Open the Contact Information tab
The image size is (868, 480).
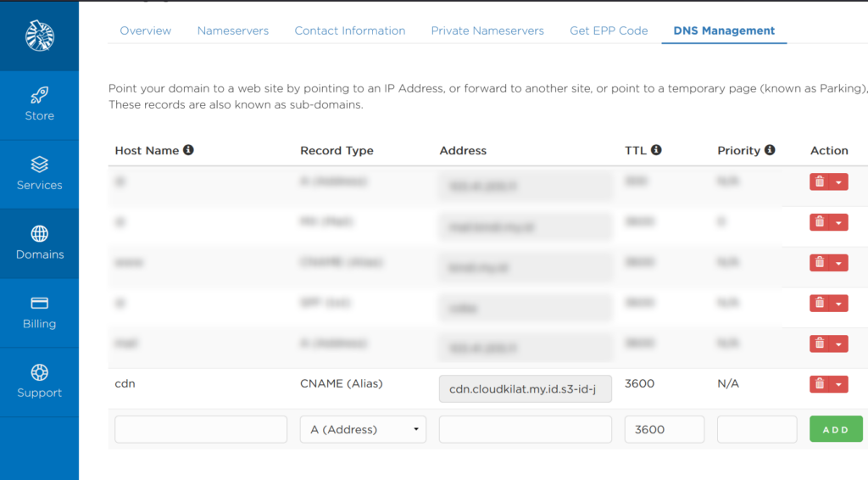349,31
